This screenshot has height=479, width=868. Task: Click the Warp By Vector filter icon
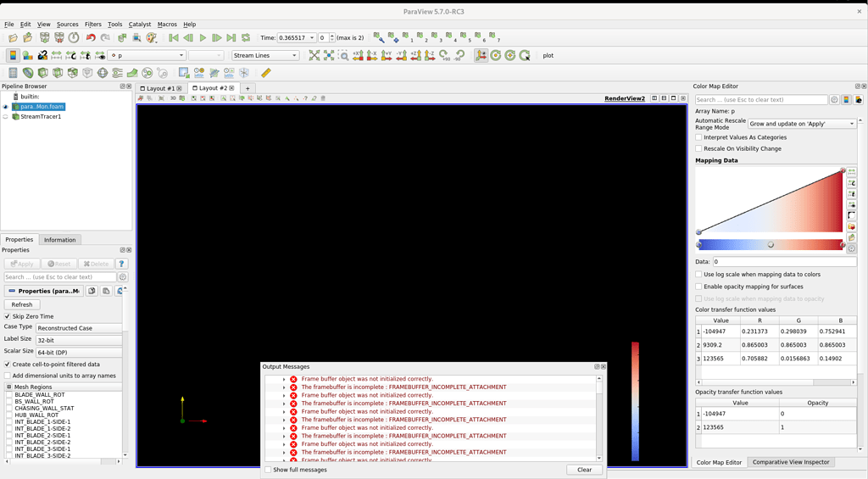[132, 73]
